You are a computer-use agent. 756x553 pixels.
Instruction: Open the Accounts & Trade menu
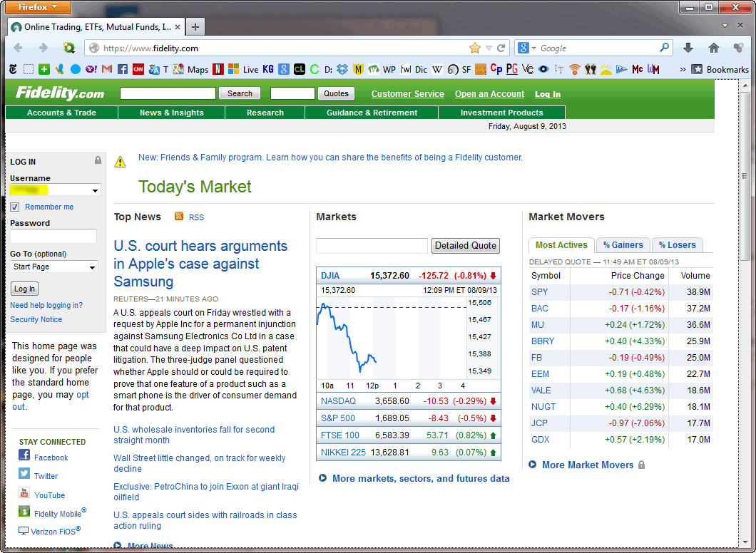[62, 113]
